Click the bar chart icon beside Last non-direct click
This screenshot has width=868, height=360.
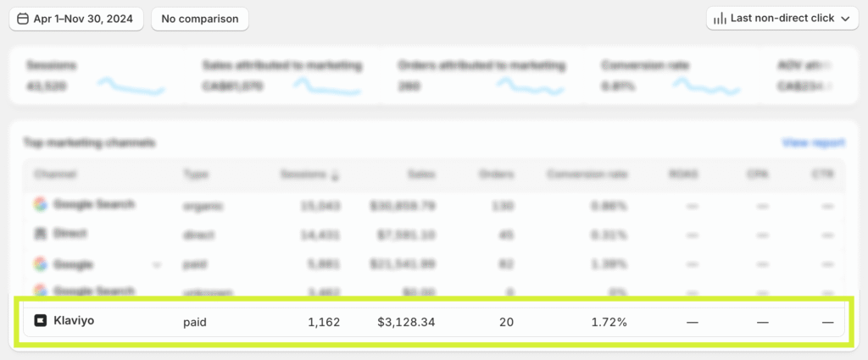[x=720, y=19]
